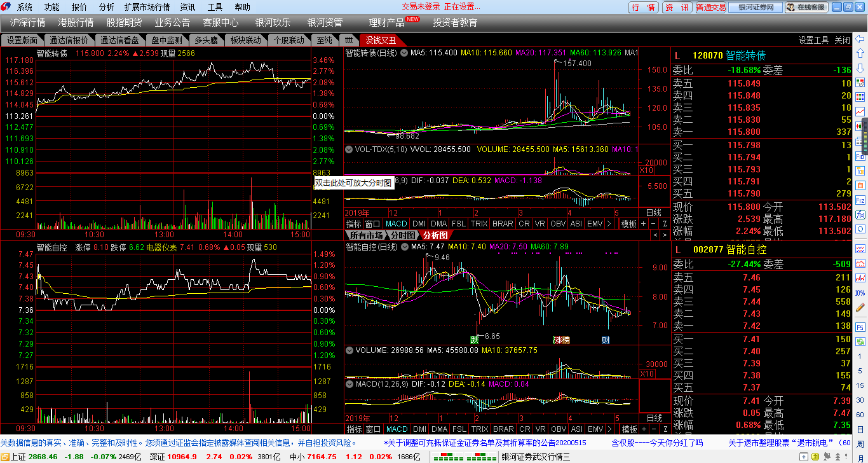Click the red line chart sidebar icon
This screenshot has height=463, width=868.
(x=860, y=111)
